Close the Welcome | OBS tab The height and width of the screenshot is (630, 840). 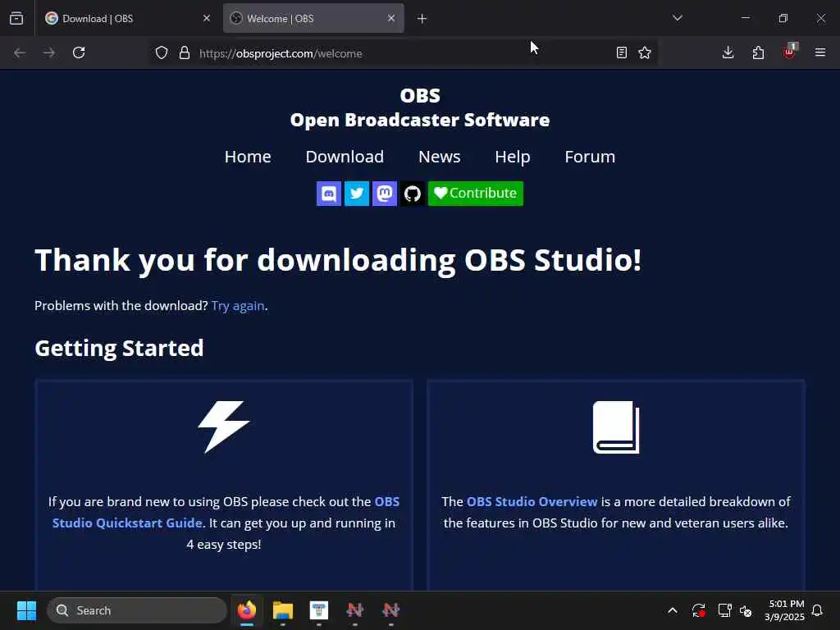[391, 18]
